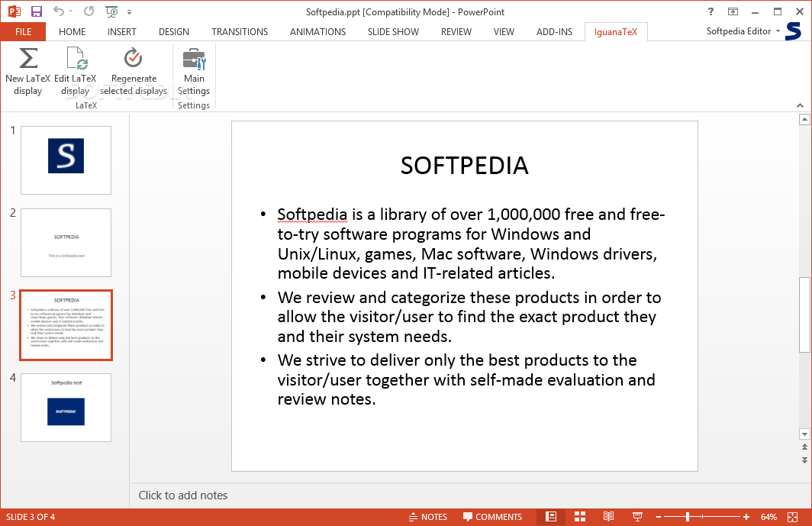Click the vertical scroll up arrow
The height and width of the screenshot is (526, 812).
click(x=804, y=120)
